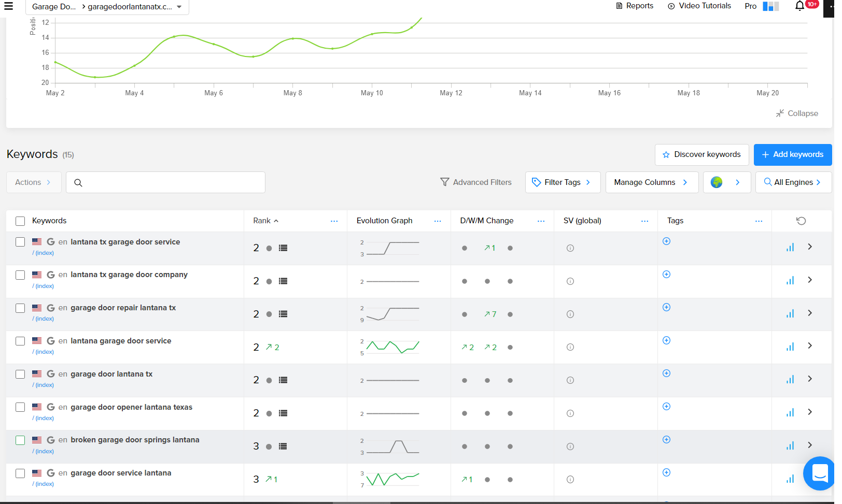Select all keywords with the header checkbox
The height and width of the screenshot is (504, 842).
tap(20, 221)
